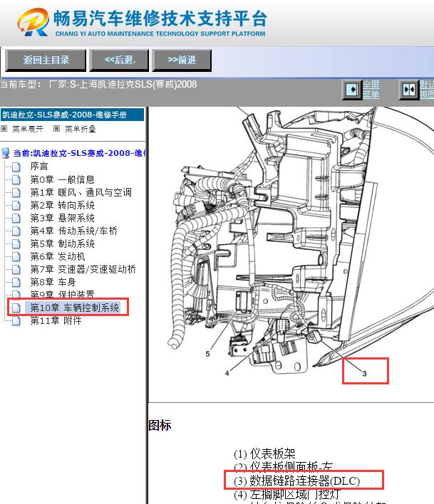Click callout number 5 in diagram

[207, 354]
